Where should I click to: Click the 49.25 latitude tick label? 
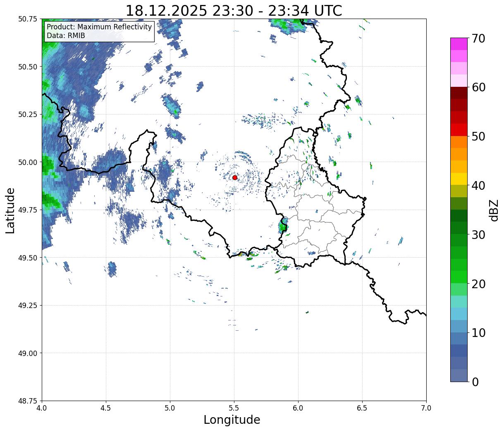[x=28, y=306]
